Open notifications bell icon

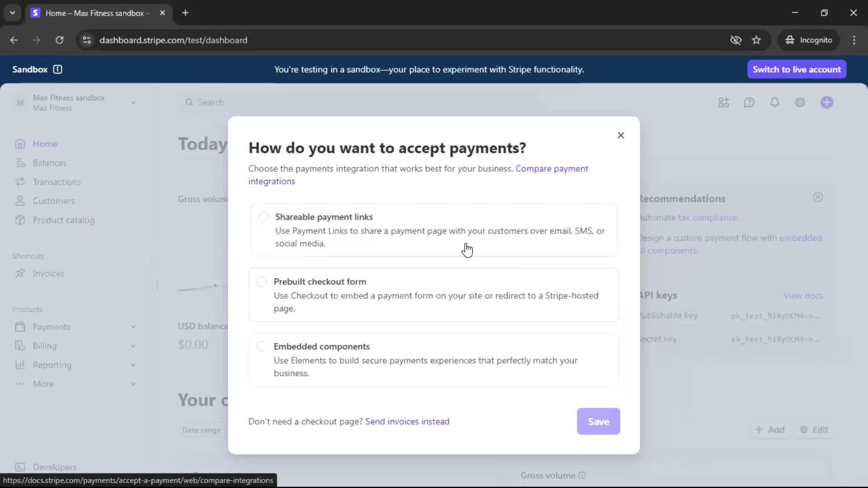[774, 103]
